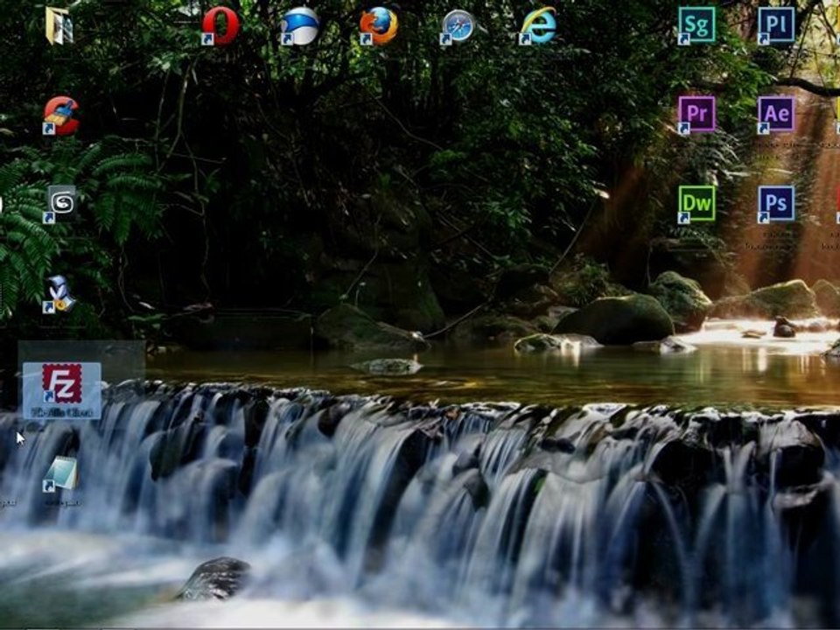Open Adobe Premiere Pro (Pr) shortcut

pos(696,115)
